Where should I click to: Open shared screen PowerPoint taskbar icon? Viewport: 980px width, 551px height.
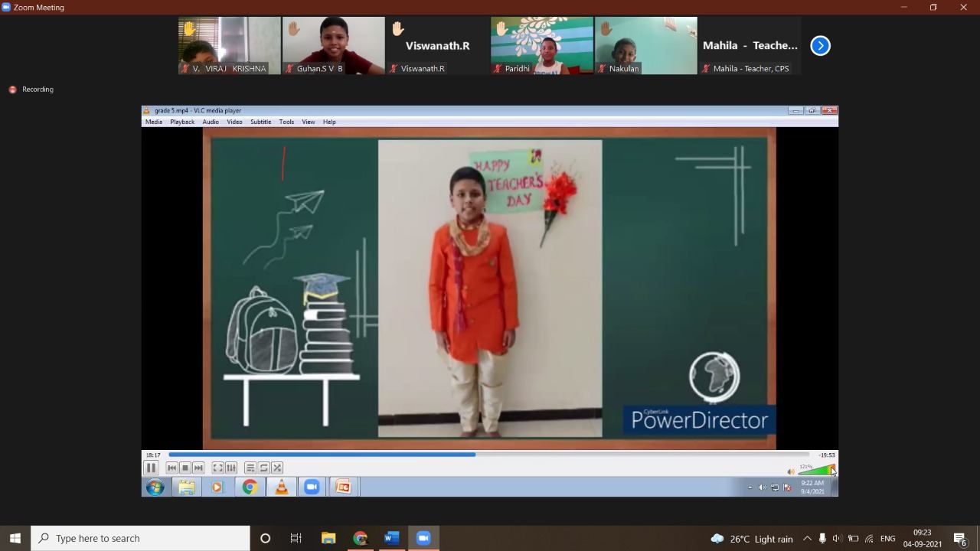343,487
